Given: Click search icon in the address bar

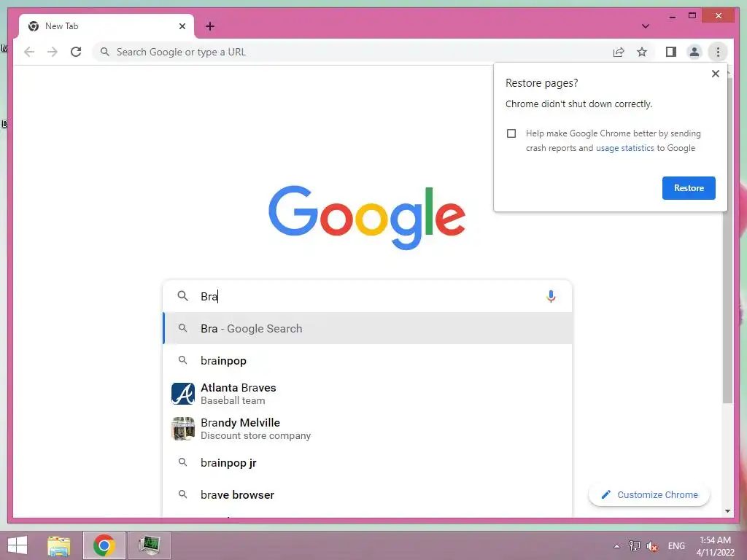Looking at the screenshot, I should tap(105, 52).
